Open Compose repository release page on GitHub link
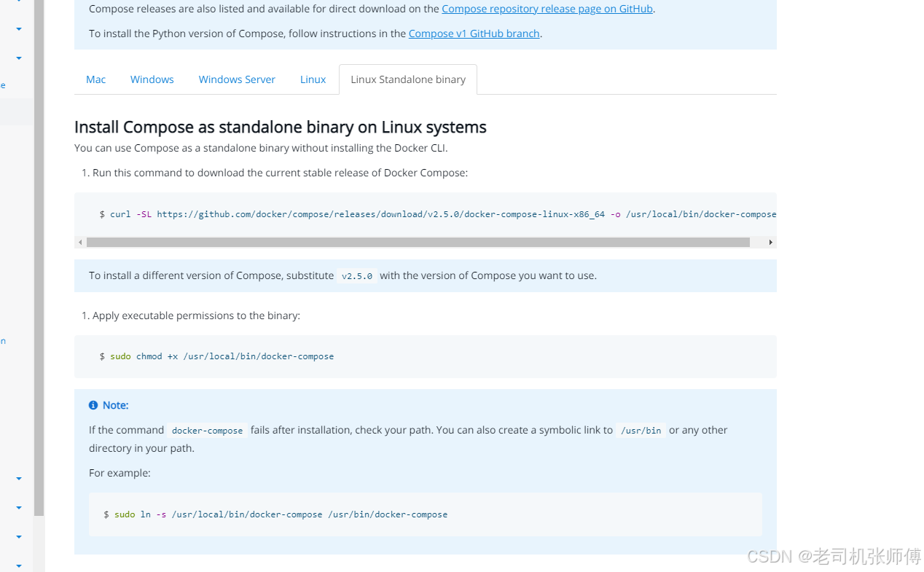The image size is (924, 572). coord(547,9)
